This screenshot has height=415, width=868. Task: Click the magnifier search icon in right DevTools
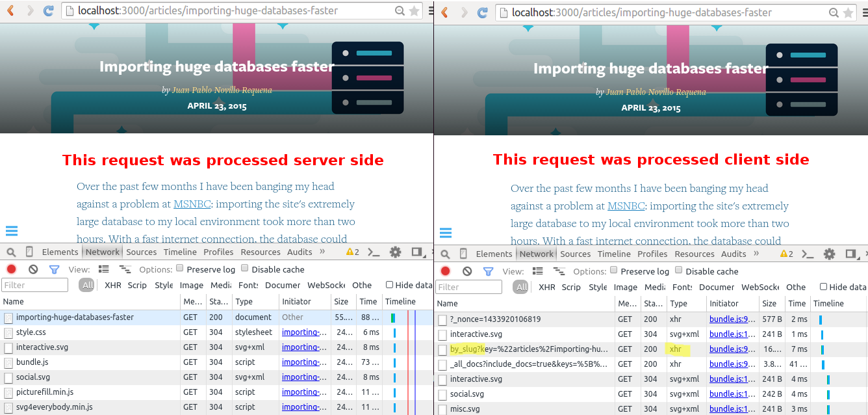[x=445, y=254]
